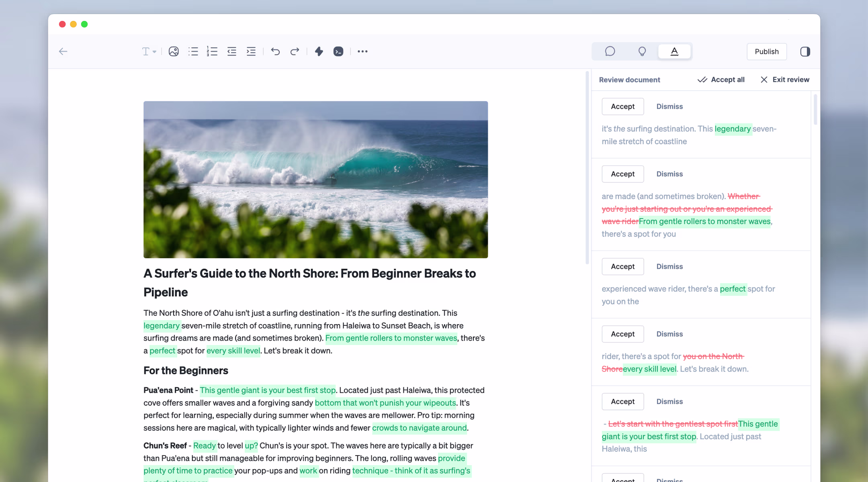The height and width of the screenshot is (482, 868).
Task: Click the code snippet block icon
Action: point(338,51)
